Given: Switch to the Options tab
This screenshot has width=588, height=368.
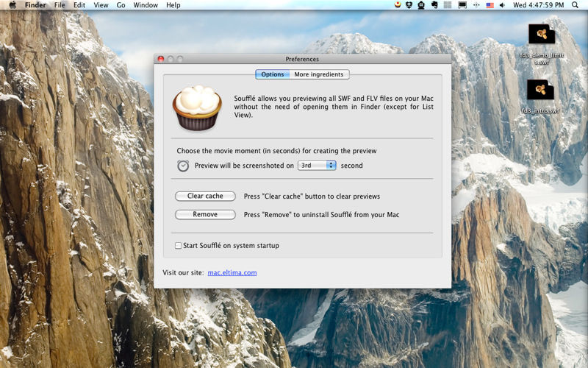Looking at the screenshot, I should (x=272, y=74).
